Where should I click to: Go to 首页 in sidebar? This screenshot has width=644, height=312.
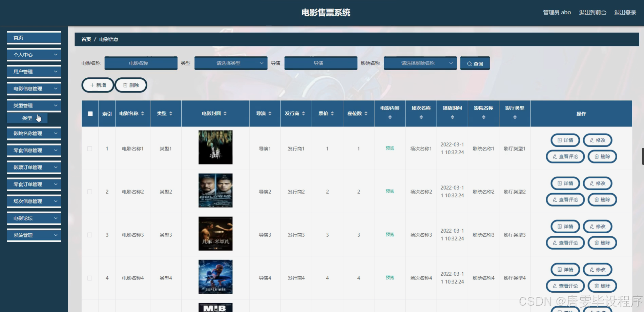tap(34, 38)
